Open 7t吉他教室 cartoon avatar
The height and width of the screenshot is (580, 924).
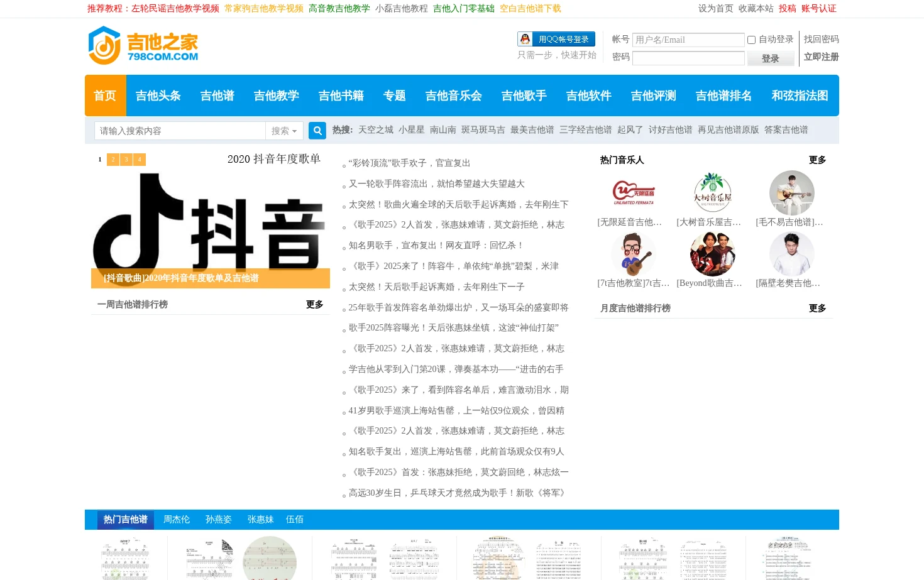tap(634, 254)
